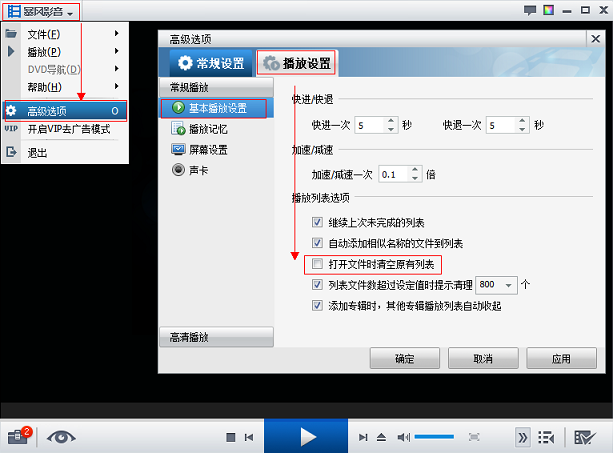Viewport: 613px width, 453px height.
Task: Open the 暴风影音 main menu dropdown
Action: click(42, 10)
